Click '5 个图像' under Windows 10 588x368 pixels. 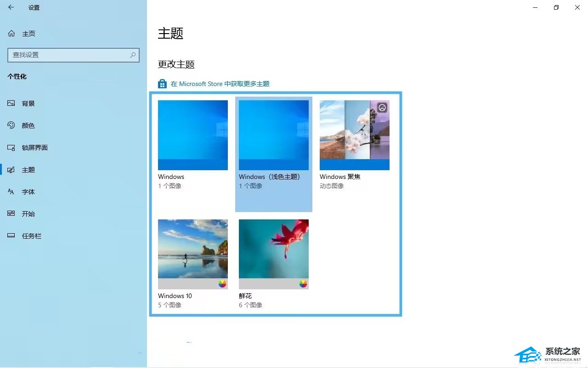[x=170, y=305]
